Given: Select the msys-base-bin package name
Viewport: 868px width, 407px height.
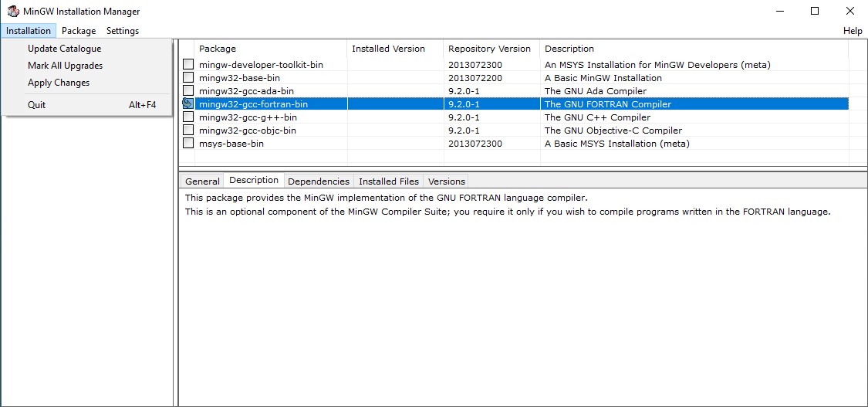Looking at the screenshot, I should (x=231, y=144).
